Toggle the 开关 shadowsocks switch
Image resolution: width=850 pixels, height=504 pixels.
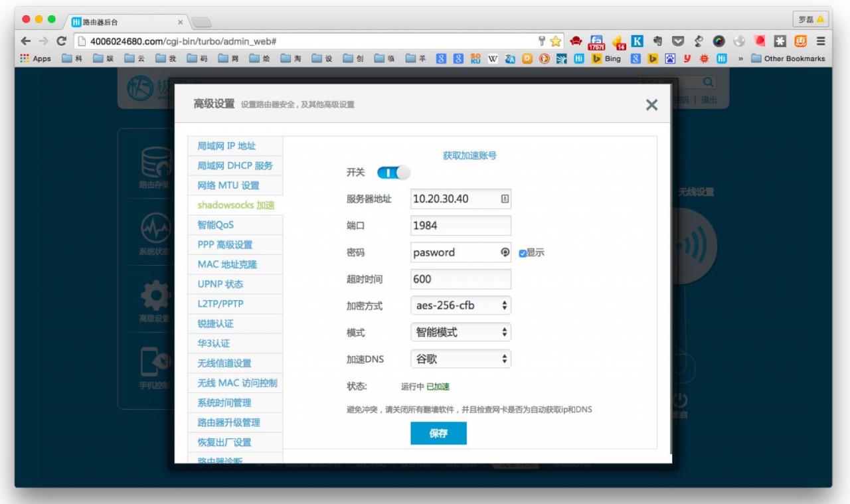pyautogui.click(x=393, y=173)
